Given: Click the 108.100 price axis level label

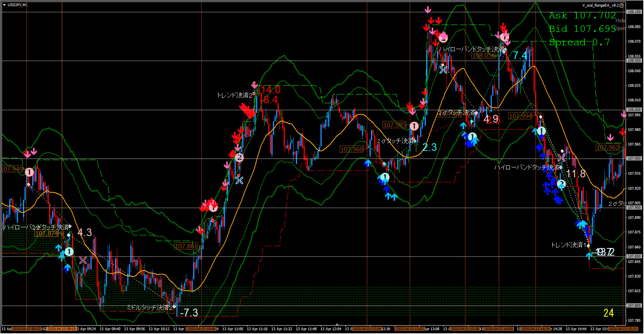Looking at the screenshot, I should coord(634,12).
